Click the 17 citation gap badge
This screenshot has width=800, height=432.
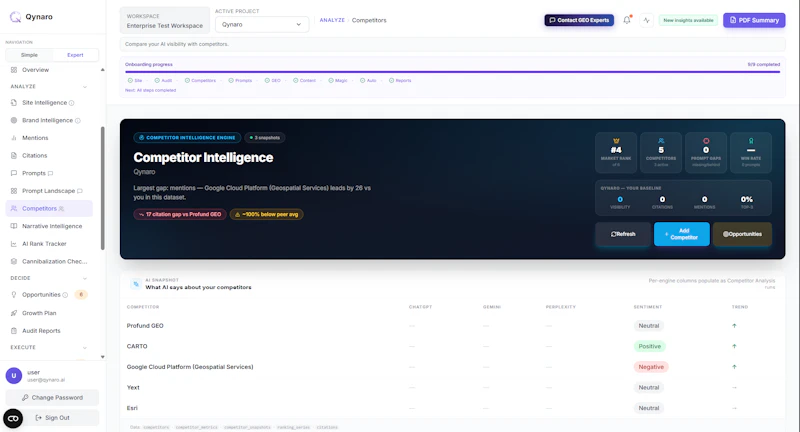point(180,214)
